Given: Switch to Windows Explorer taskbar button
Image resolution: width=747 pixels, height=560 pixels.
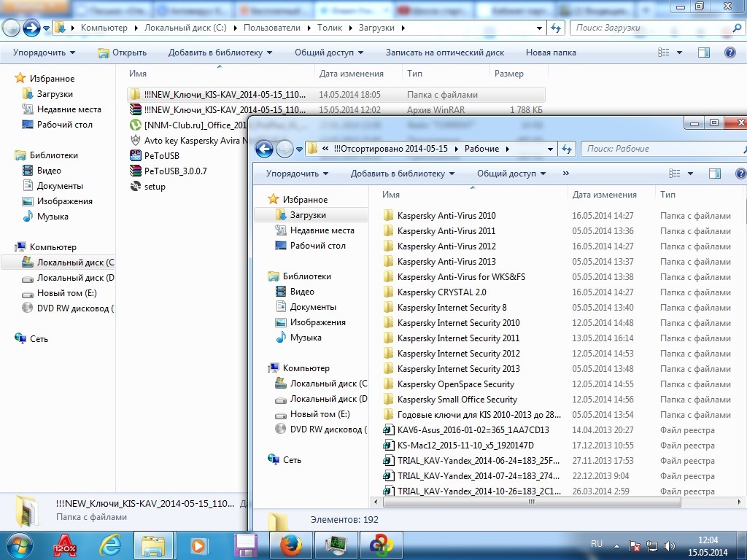Looking at the screenshot, I should pos(152,545).
